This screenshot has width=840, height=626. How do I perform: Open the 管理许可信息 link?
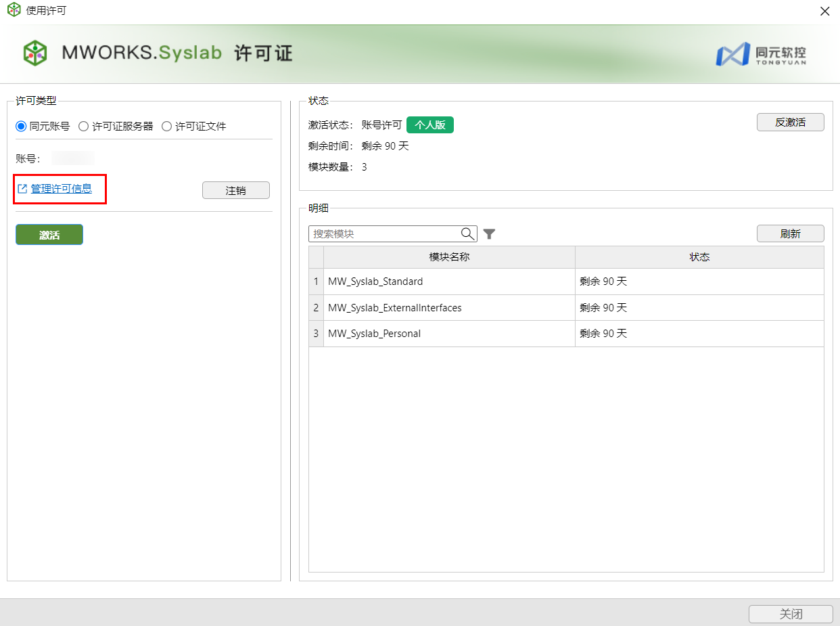[x=61, y=189]
